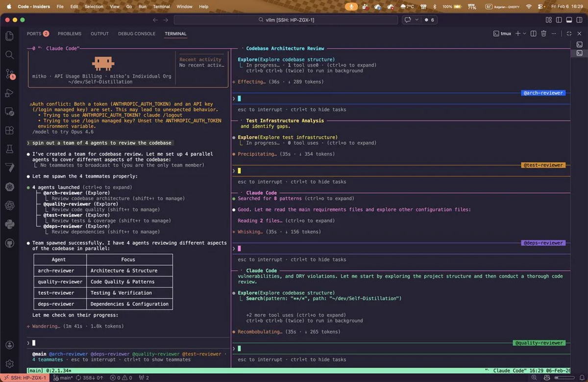
Task: Go forward with the navigation arrow
Action: click(166, 20)
